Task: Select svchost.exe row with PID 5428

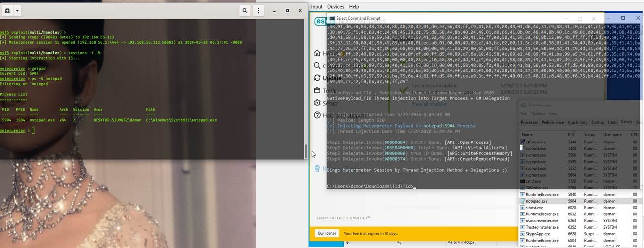Action: [x=581, y=148]
